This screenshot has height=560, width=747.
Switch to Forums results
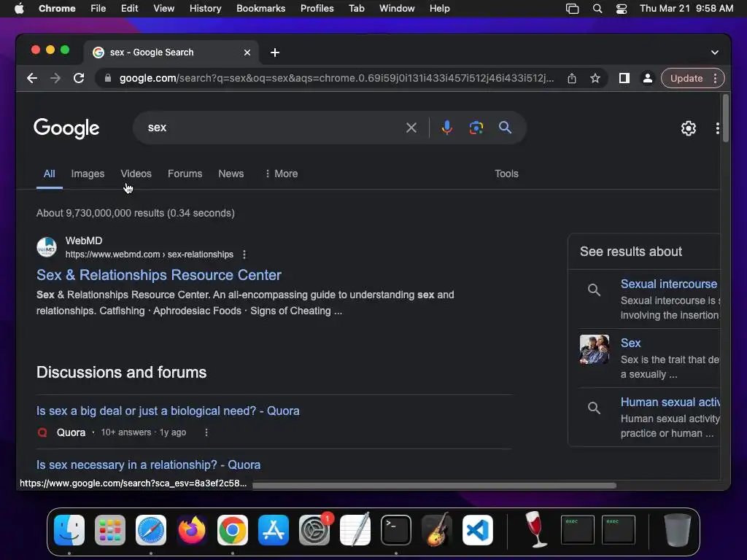click(185, 174)
